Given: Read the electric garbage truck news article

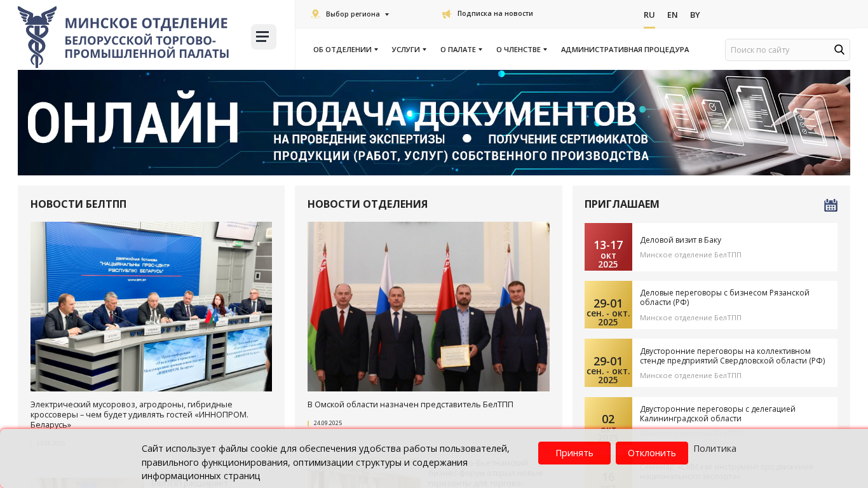Looking at the screenshot, I should click(139, 414).
